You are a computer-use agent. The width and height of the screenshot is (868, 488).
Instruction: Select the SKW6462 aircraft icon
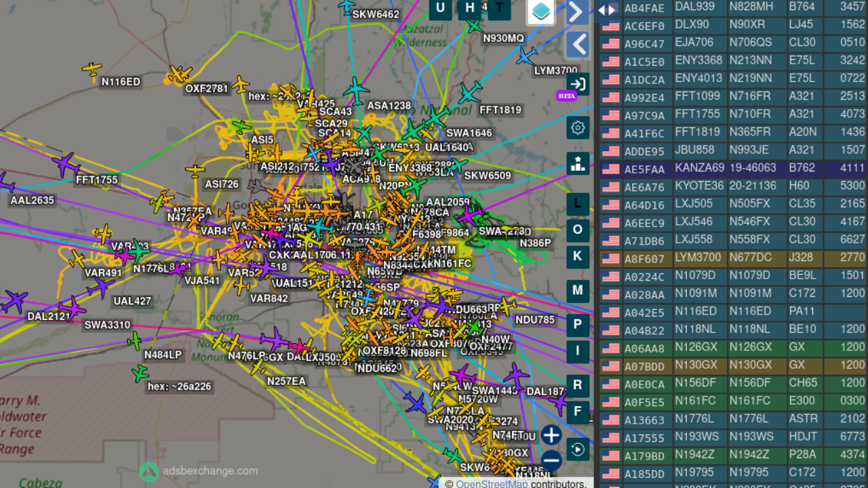tap(347, 7)
